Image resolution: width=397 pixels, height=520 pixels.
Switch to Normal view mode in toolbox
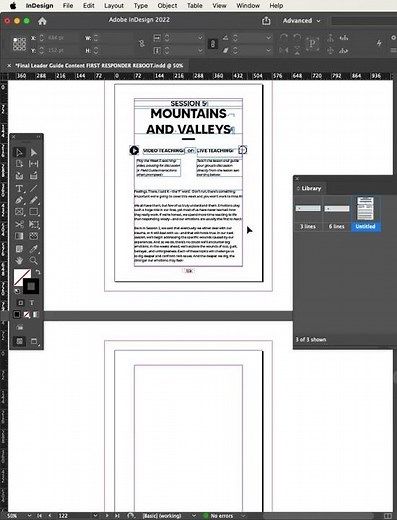click(x=20, y=341)
